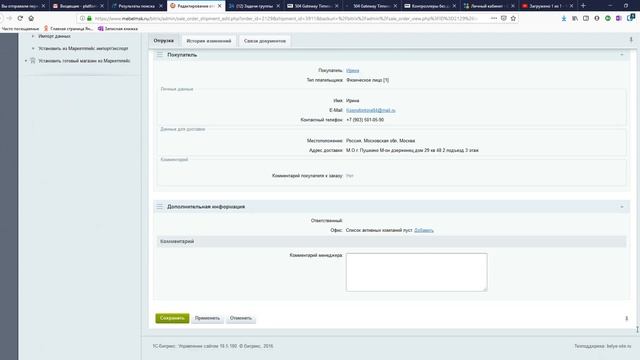The width and height of the screenshot is (640, 360).
Task: Switch to the Отгрузка tab
Action: pos(164,41)
